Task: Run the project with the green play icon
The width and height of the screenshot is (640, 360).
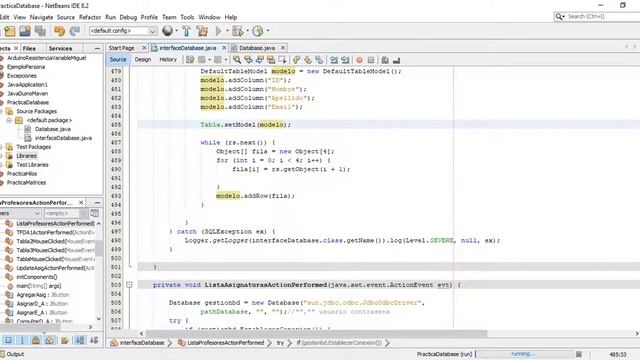Action: coord(218,31)
